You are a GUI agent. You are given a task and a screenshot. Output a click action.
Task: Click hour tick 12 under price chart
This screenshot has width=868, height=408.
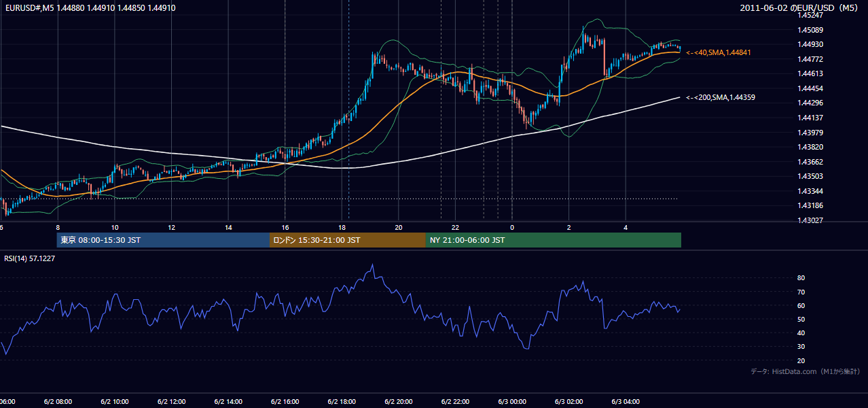pos(171,227)
